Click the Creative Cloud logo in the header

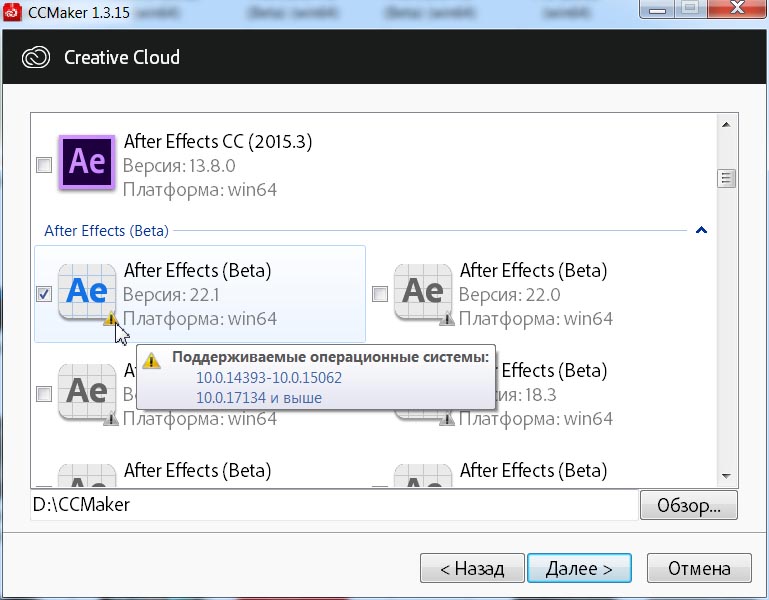tap(36, 57)
